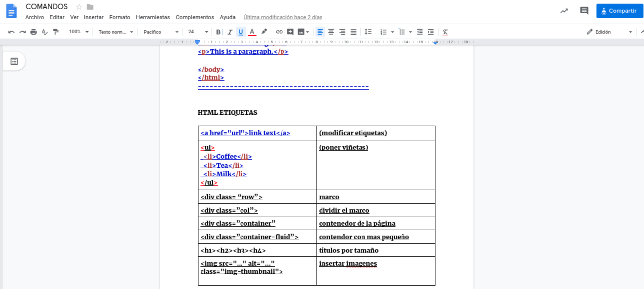Open the Pacifico font dropdown
Image resolution: width=644 pixels, height=289 pixels.
pyautogui.click(x=161, y=32)
